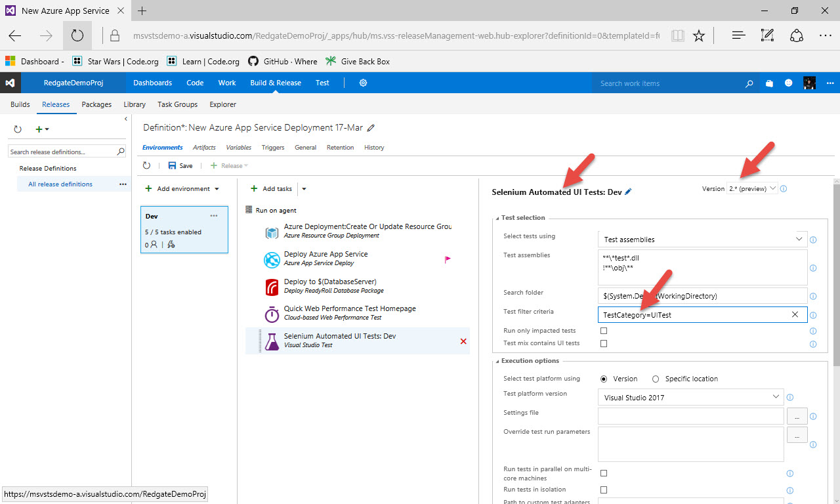Open the Dev environment ellipsis menu
The height and width of the screenshot is (504, 840).
click(214, 216)
